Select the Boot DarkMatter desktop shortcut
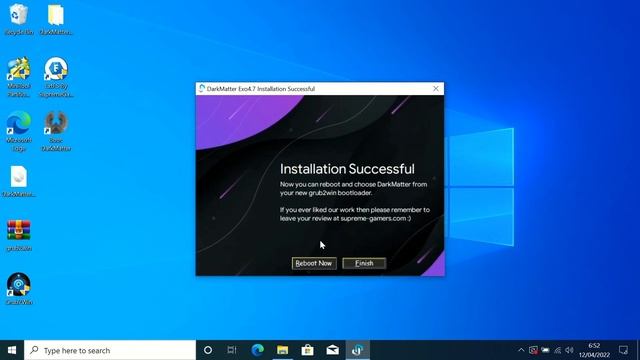This screenshot has height=360, width=640. [x=56, y=131]
